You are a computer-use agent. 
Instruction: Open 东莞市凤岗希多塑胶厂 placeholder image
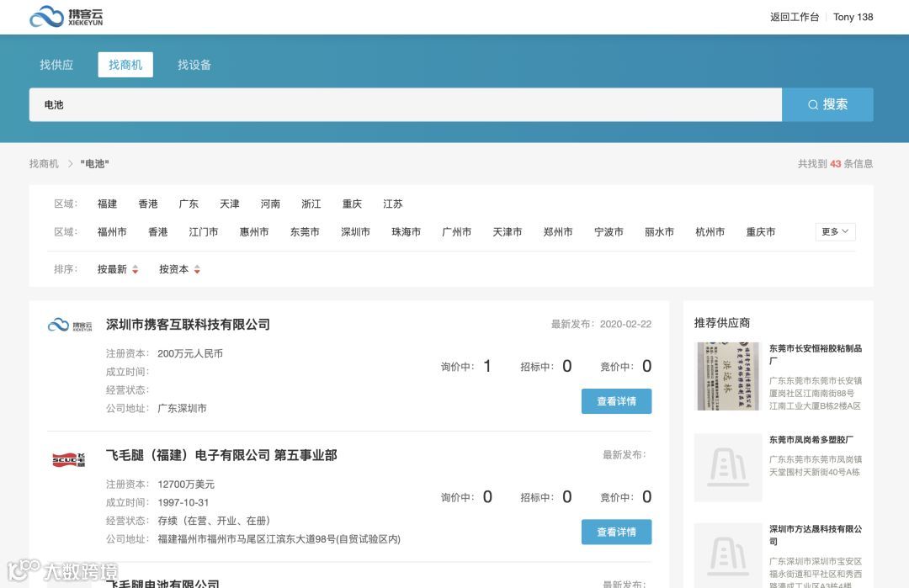tap(727, 467)
